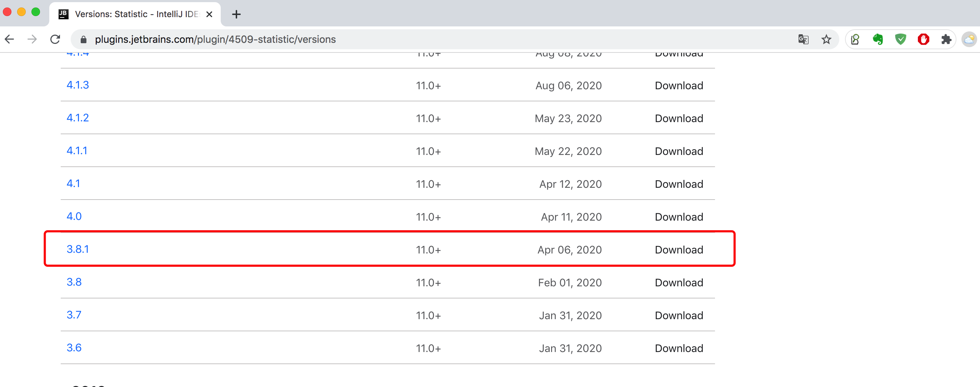
Task: Click the address bar URL field
Action: (419, 39)
